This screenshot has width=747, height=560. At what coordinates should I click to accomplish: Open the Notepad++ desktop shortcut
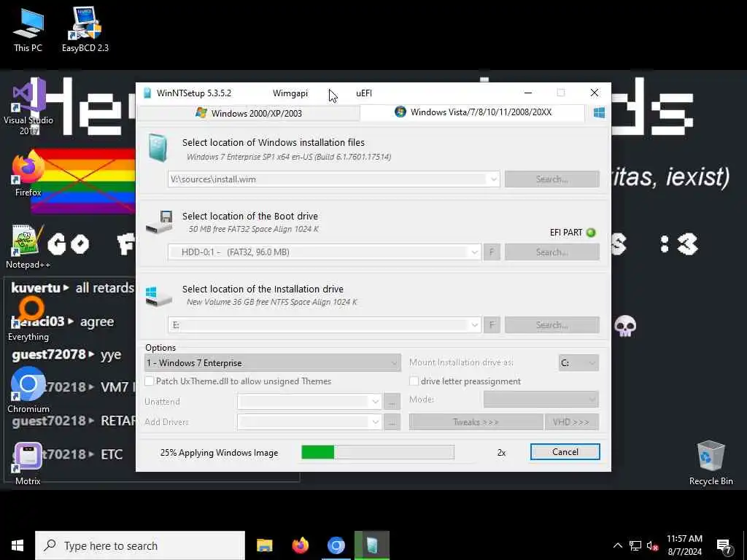click(28, 246)
